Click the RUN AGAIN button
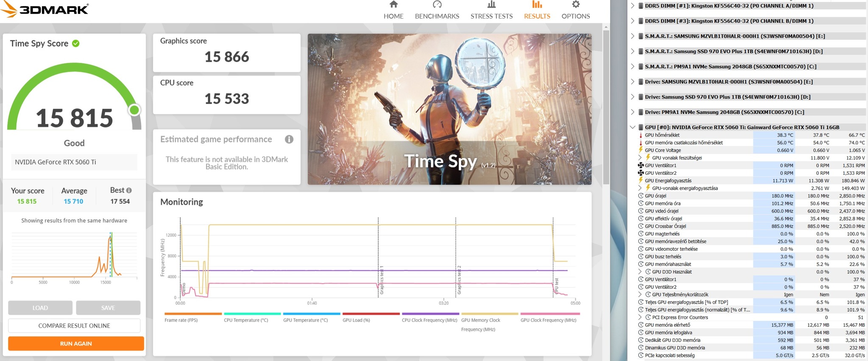The width and height of the screenshot is (868, 361). click(x=76, y=343)
